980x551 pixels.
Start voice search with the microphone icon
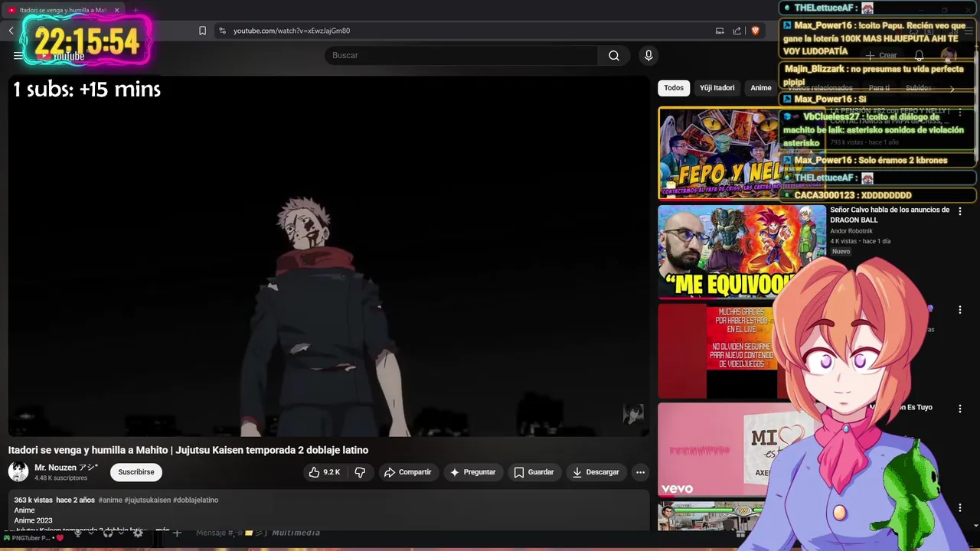[648, 55]
